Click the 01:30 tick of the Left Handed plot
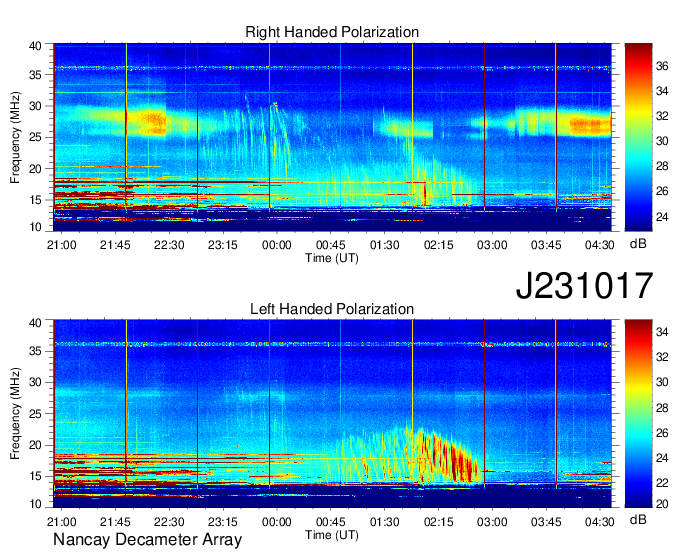The width and height of the screenshot is (680, 552). pos(384,522)
